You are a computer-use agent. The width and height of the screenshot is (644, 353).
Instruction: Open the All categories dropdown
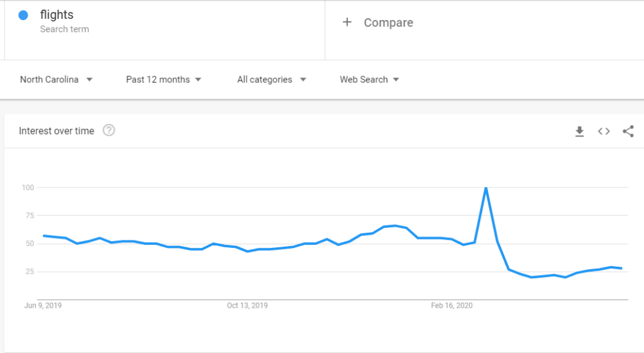coord(272,79)
